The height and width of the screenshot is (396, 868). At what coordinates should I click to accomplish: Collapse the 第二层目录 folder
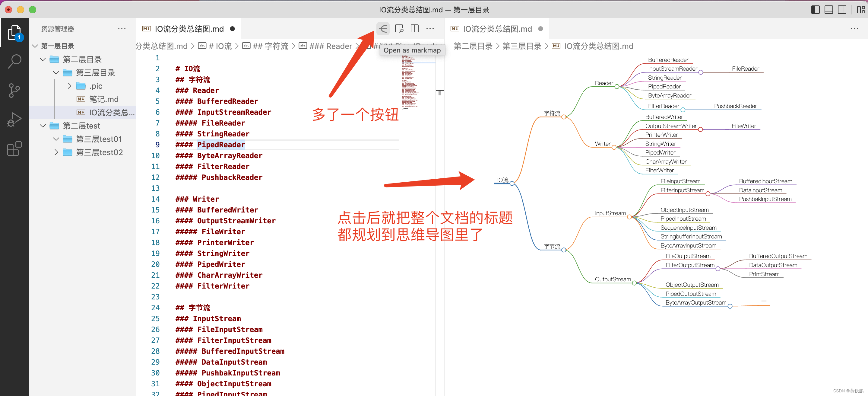[x=43, y=59]
